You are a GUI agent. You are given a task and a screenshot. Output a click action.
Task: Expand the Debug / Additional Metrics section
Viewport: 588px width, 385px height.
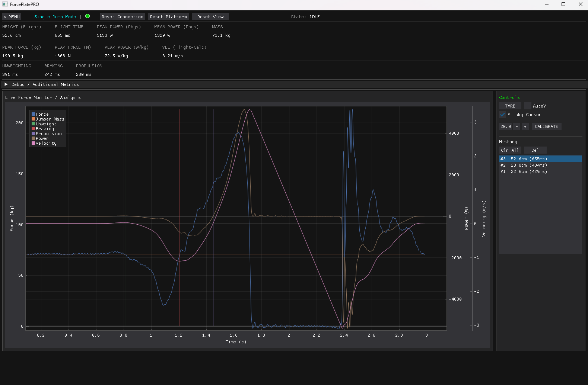pos(6,84)
